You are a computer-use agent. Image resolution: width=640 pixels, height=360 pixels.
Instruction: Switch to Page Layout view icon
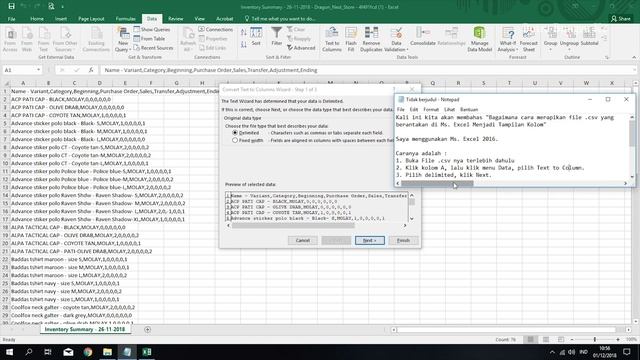pyautogui.click(x=546, y=340)
